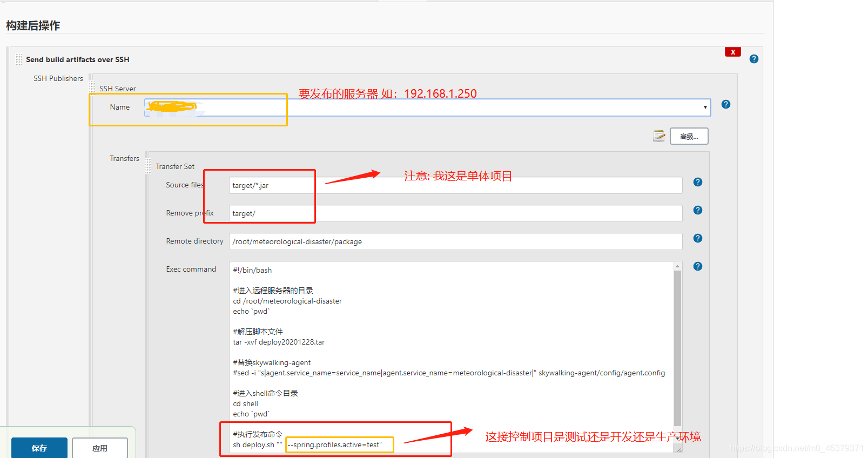Click the 'Remote directory' label

pyautogui.click(x=195, y=241)
